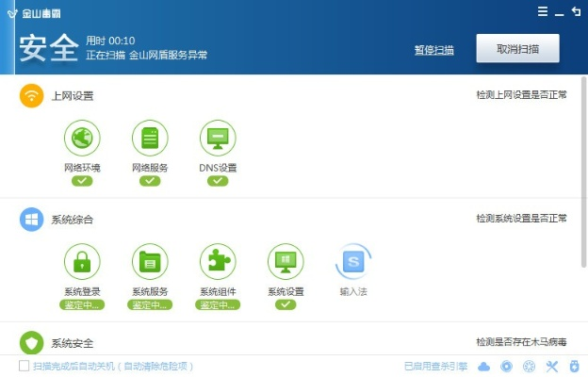This screenshot has height=377, width=588.
Task: Enable 扫描完成后自动关机 checkbox
Action: point(24,366)
